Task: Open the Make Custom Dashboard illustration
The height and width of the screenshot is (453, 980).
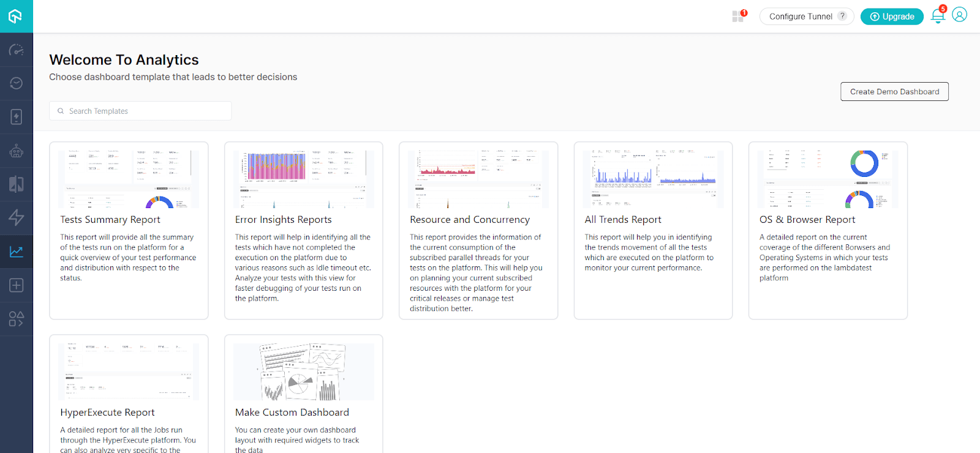Action: point(304,372)
